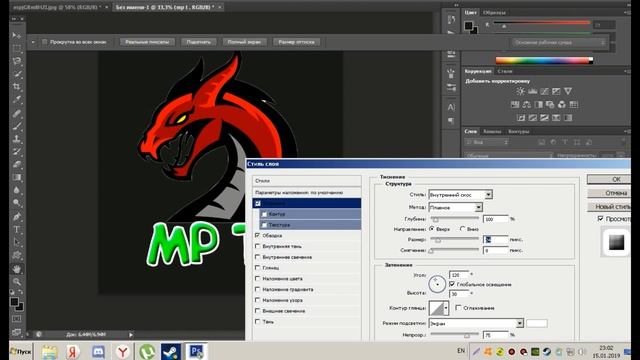Open Discord from the taskbar
Viewport: 640px width, 360px height.
pos(98,351)
